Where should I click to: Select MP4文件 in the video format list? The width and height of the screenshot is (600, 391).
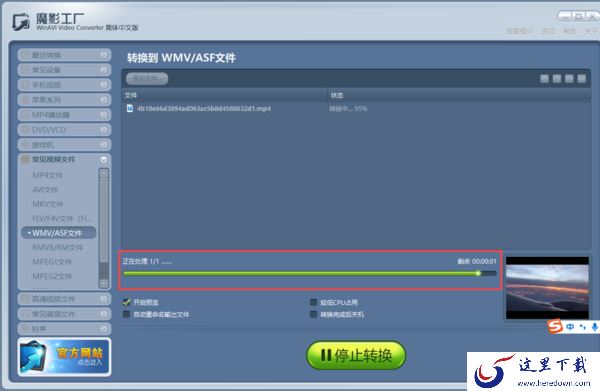click(x=47, y=175)
